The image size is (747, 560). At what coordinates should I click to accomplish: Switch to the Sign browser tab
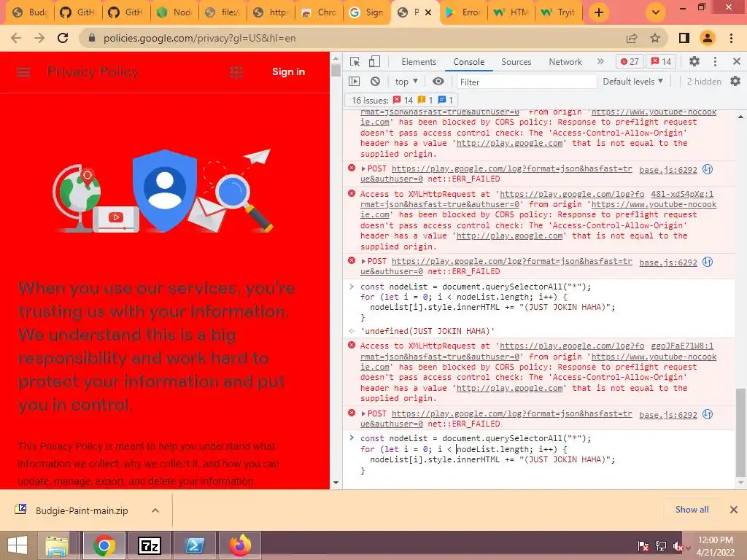pos(367,12)
